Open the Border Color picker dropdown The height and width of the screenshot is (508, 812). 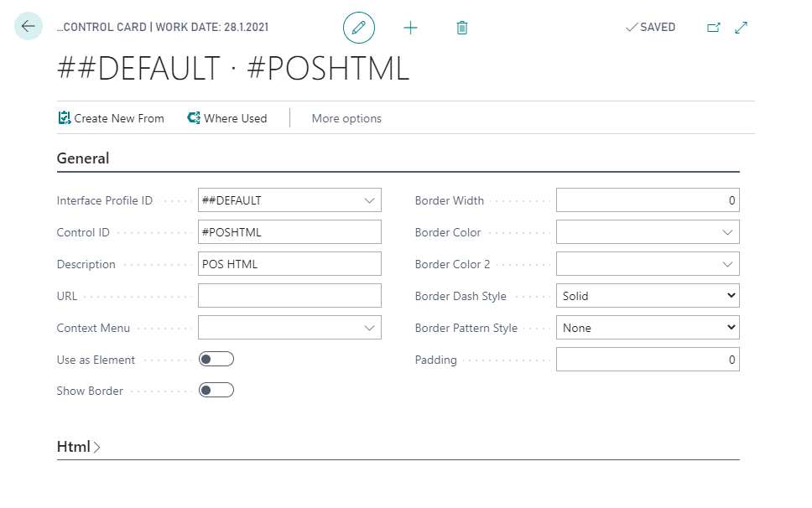727,232
